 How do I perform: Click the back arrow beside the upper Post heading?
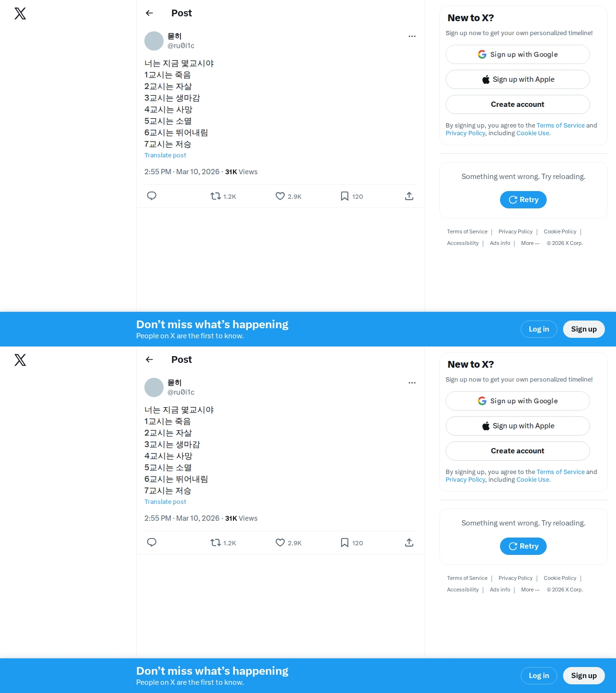tap(149, 13)
